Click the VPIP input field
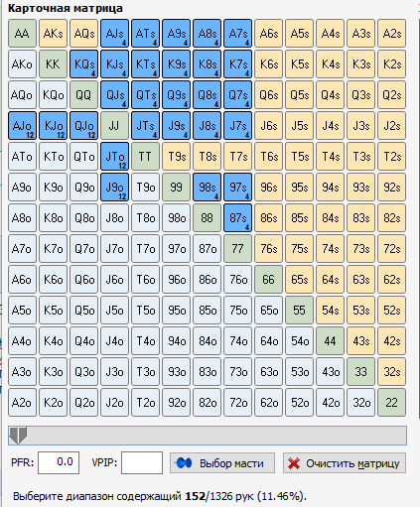 click(142, 462)
